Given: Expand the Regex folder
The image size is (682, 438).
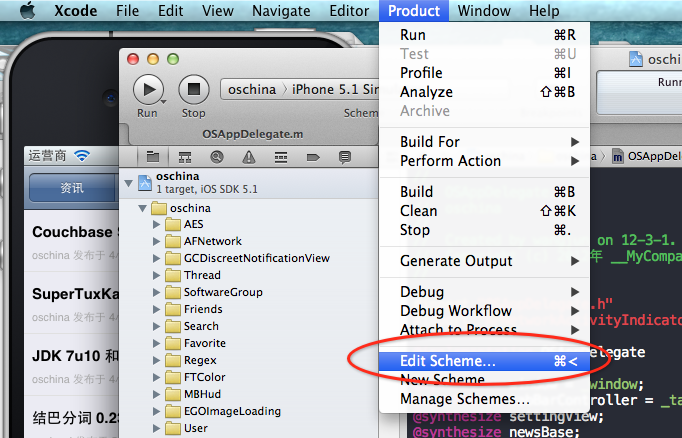Looking at the screenshot, I should click(156, 360).
